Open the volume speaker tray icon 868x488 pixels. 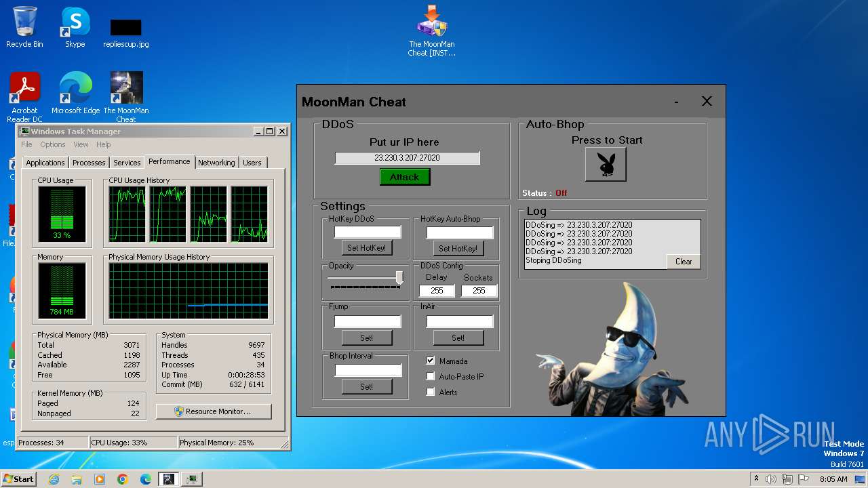[x=771, y=479]
